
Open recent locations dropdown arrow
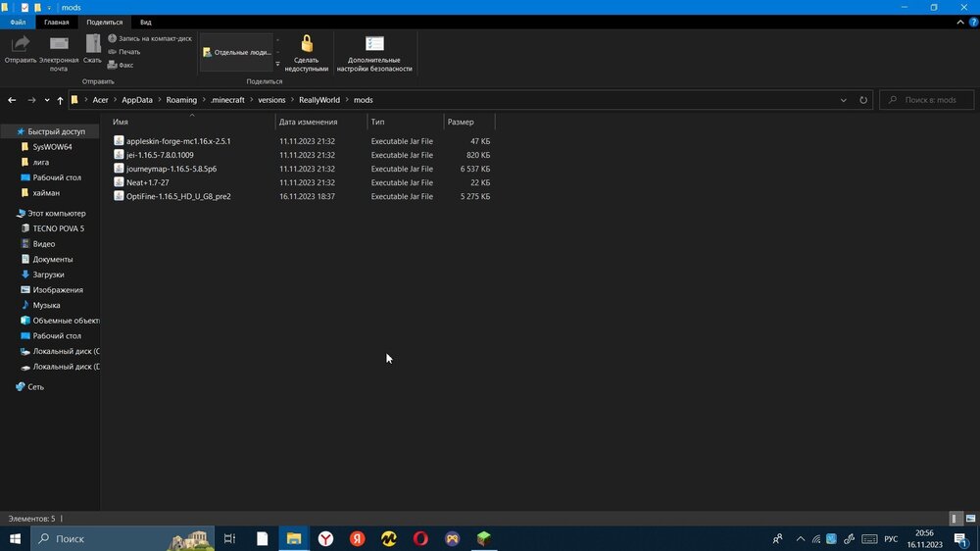coord(47,100)
